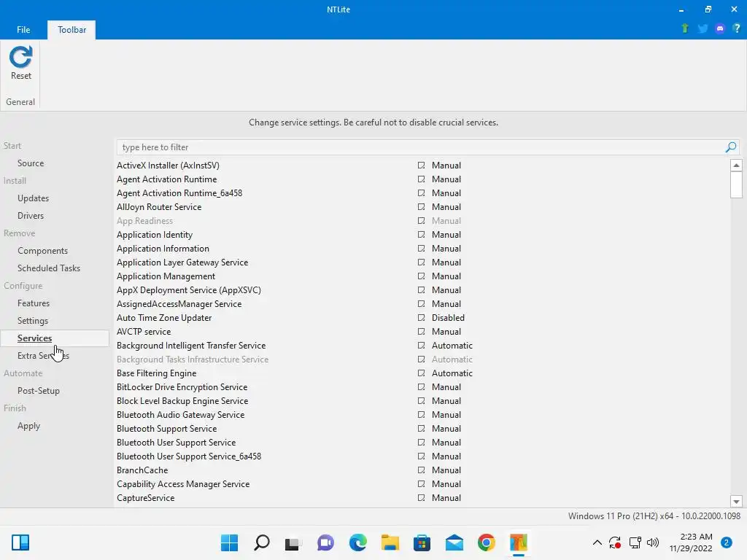Go to the Updates page
Viewport: 747px width, 560px height.
33,198
